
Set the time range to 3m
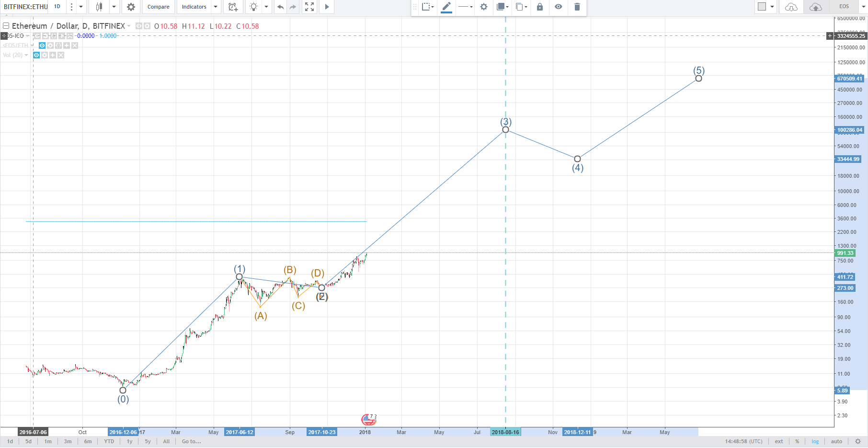[x=68, y=441]
